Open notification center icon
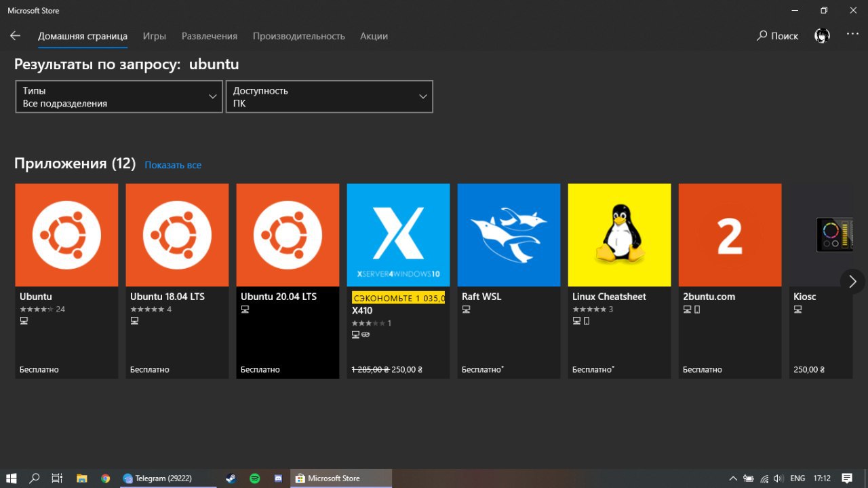 pyautogui.click(x=847, y=478)
